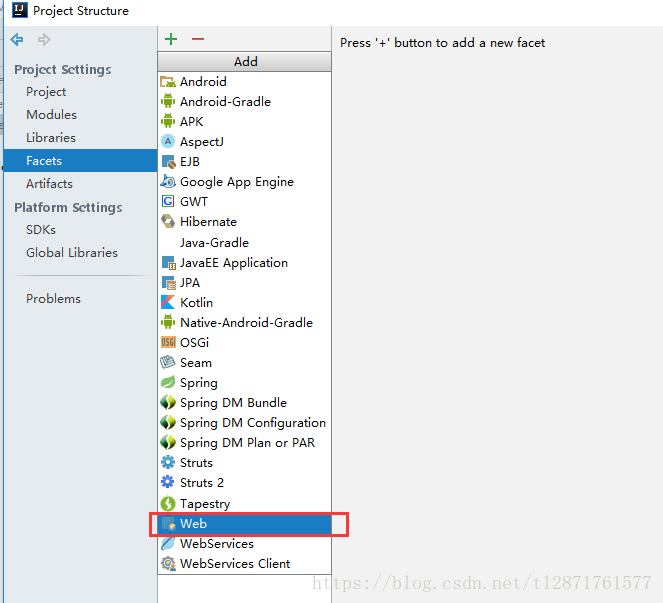Go back with the left arrow
663x603 pixels.
click(17, 39)
